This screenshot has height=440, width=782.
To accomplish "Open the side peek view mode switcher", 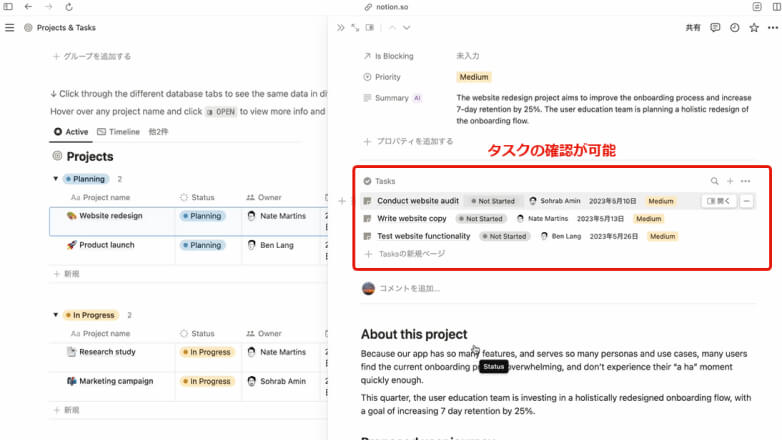I will pos(370,28).
